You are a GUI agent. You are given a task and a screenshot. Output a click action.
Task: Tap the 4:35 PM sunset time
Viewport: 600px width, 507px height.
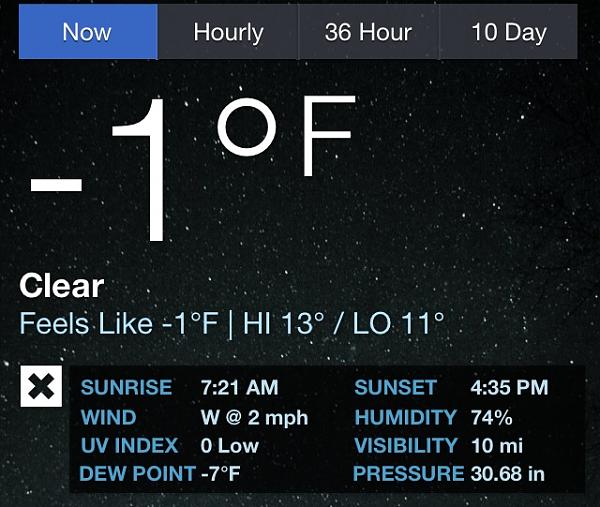[x=510, y=387]
